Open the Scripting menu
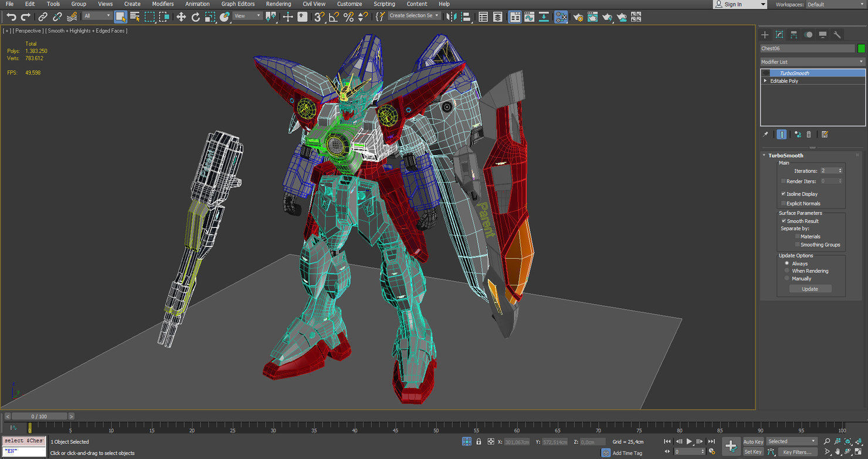 (x=384, y=4)
